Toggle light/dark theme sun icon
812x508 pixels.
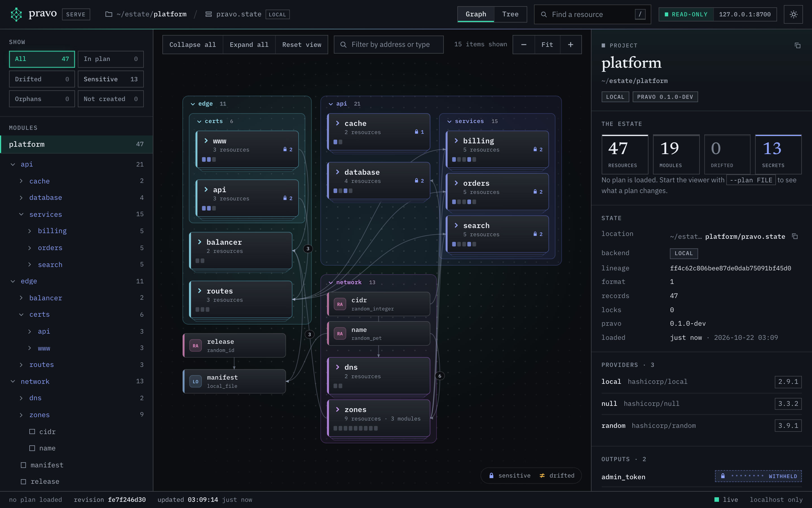pos(793,14)
